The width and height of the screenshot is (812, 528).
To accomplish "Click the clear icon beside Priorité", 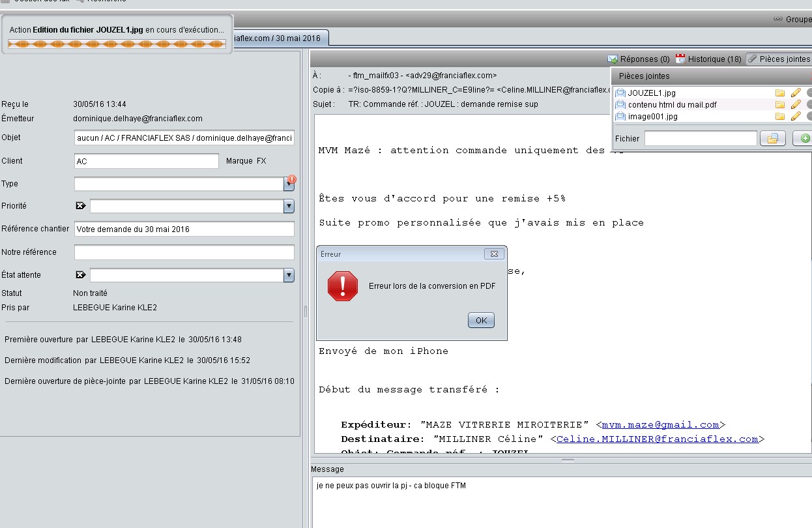I will click(81, 205).
